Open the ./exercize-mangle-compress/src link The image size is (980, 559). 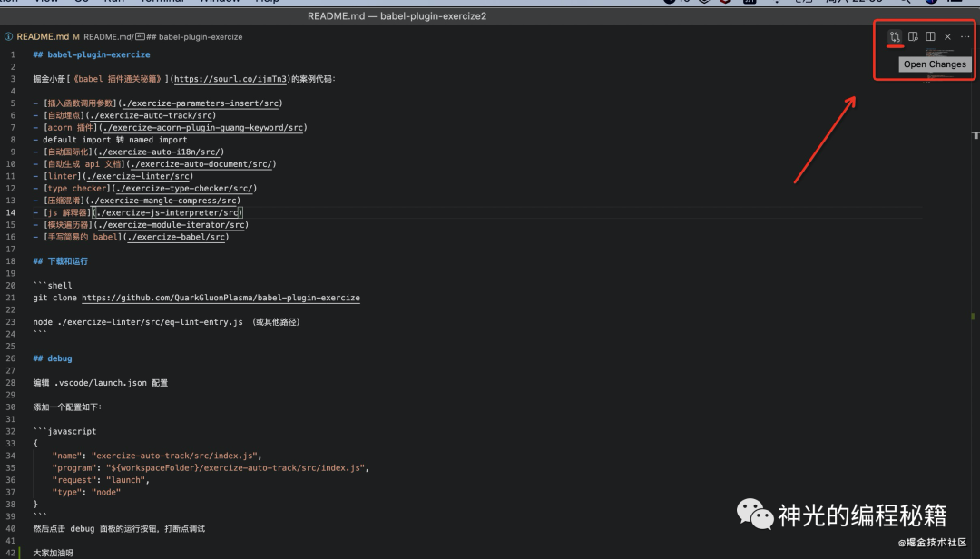[162, 201]
